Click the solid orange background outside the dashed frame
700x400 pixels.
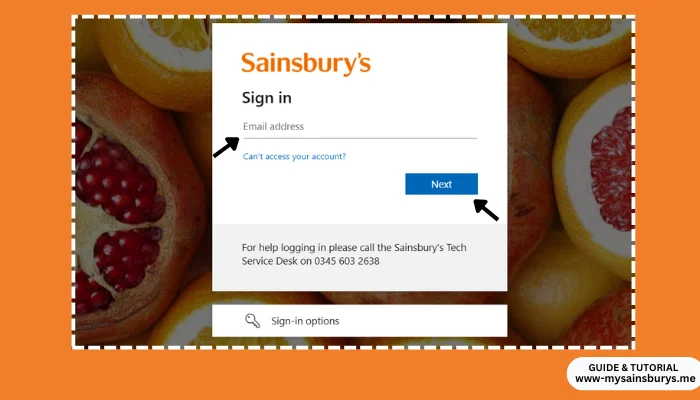(x=36, y=201)
